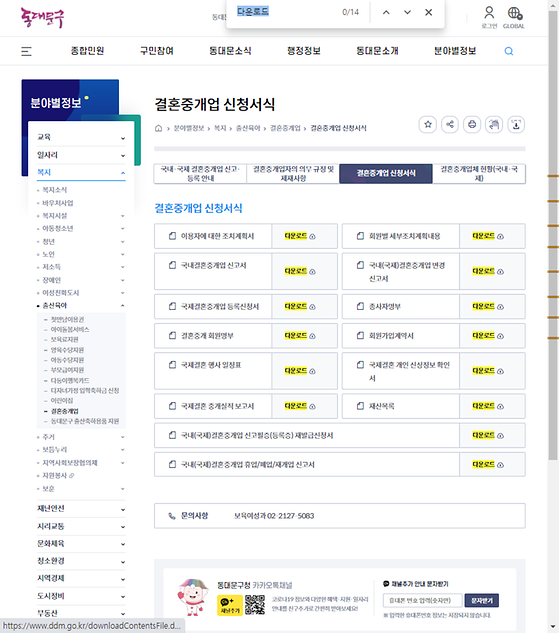Download 휴업/폐업/재개업 신고서 file
This screenshot has height=633, width=559.
(x=488, y=465)
